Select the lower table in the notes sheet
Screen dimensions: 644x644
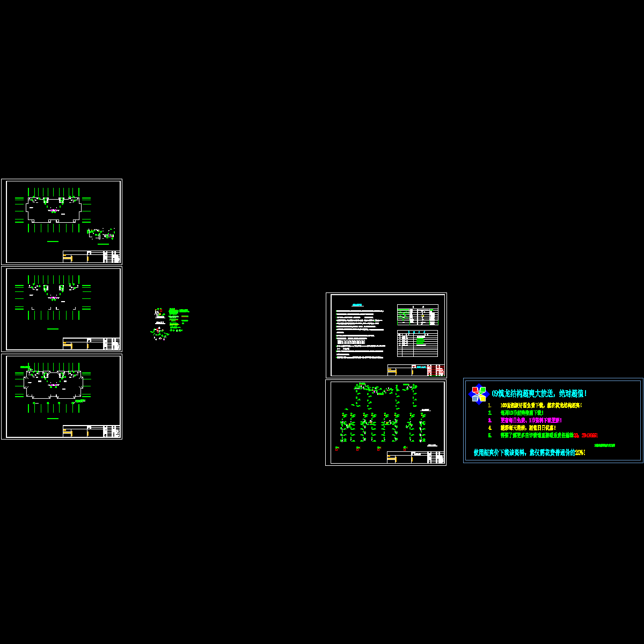418,343
